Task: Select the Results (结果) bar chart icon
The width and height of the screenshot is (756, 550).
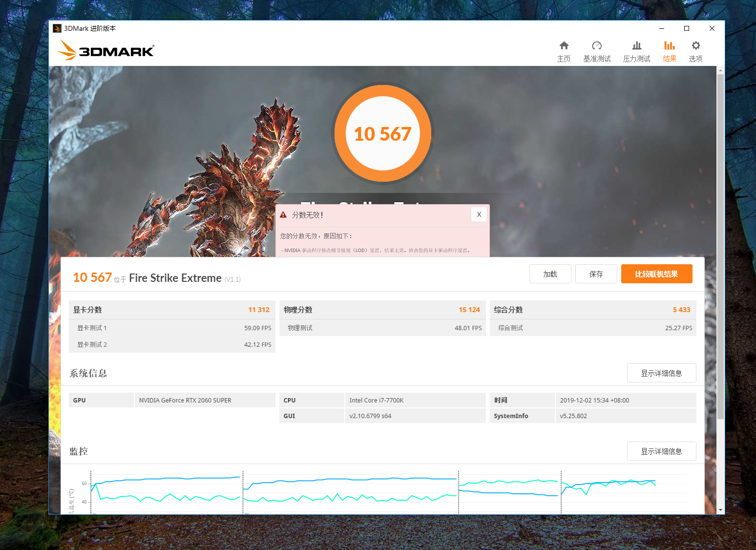Action: tap(669, 46)
